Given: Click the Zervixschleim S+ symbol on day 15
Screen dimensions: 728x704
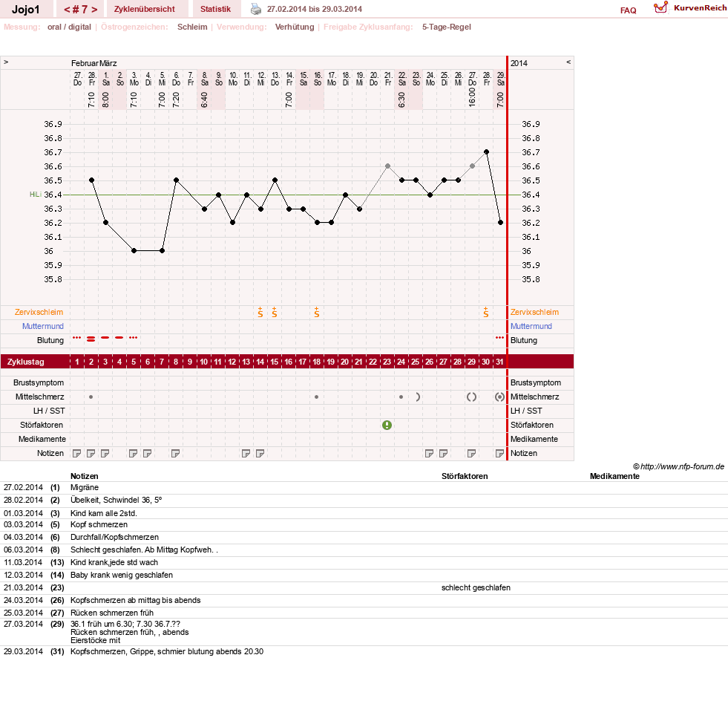Looking at the screenshot, I should click(x=275, y=312).
